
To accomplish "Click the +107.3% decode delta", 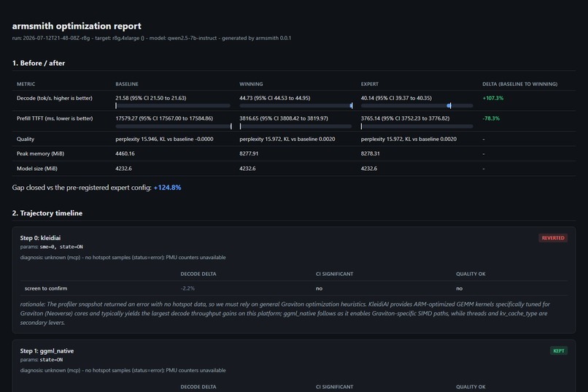I will point(492,98).
